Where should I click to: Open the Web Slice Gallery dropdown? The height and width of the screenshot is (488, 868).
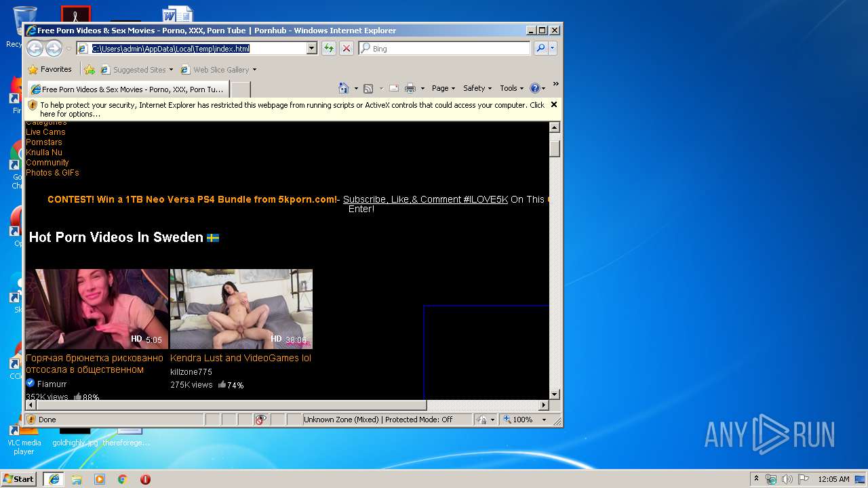pos(218,69)
